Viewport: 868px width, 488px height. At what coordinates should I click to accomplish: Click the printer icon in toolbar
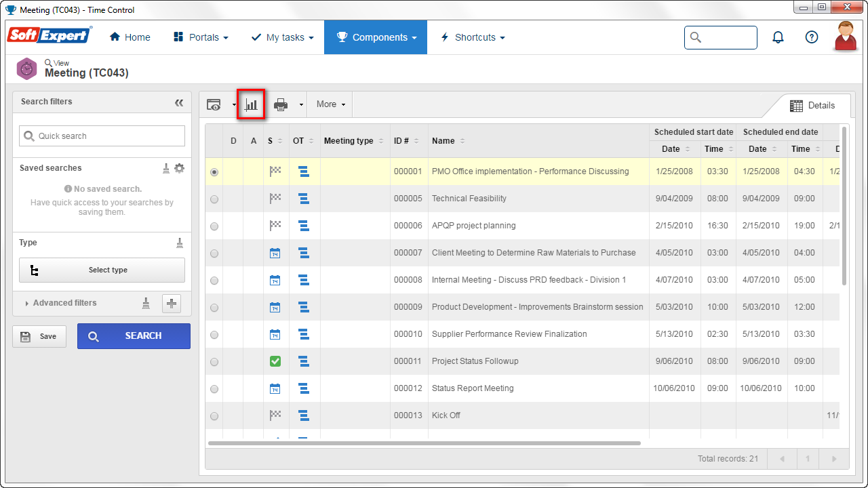pos(281,104)
